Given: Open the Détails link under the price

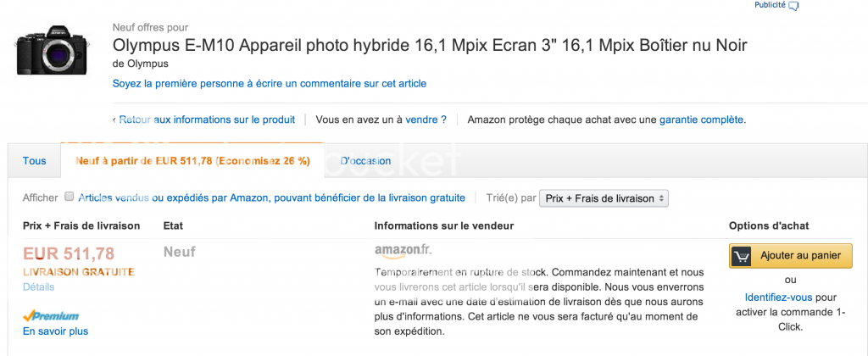Looking at the screenshot, I should [x=38, y=287].
